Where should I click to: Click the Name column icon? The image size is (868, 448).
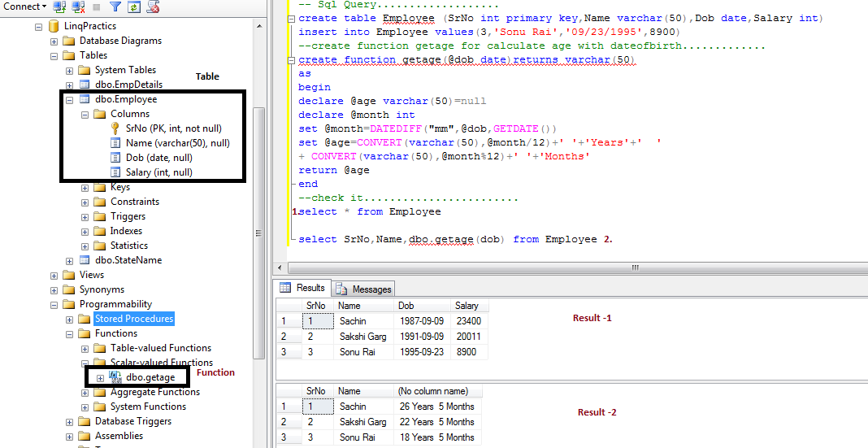tap(115, 143)
